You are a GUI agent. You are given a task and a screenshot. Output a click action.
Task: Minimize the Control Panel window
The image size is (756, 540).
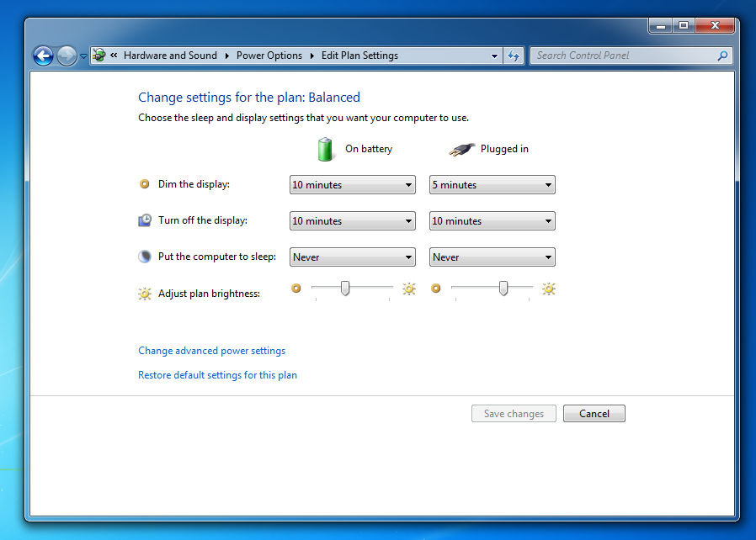coord(661,25)
